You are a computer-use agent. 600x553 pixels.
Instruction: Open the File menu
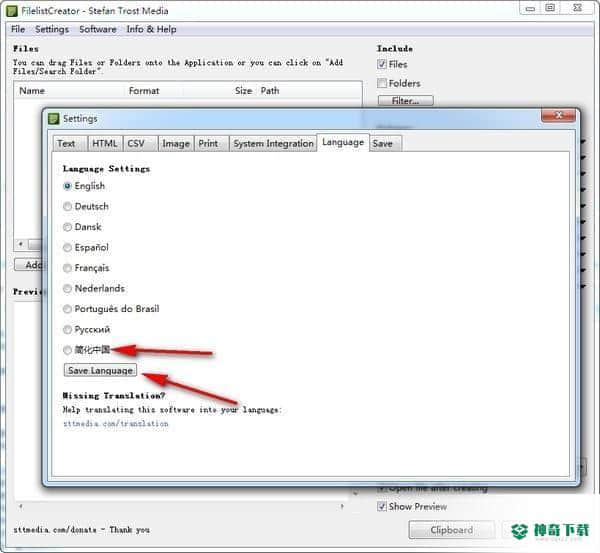[x=18, y=29]
